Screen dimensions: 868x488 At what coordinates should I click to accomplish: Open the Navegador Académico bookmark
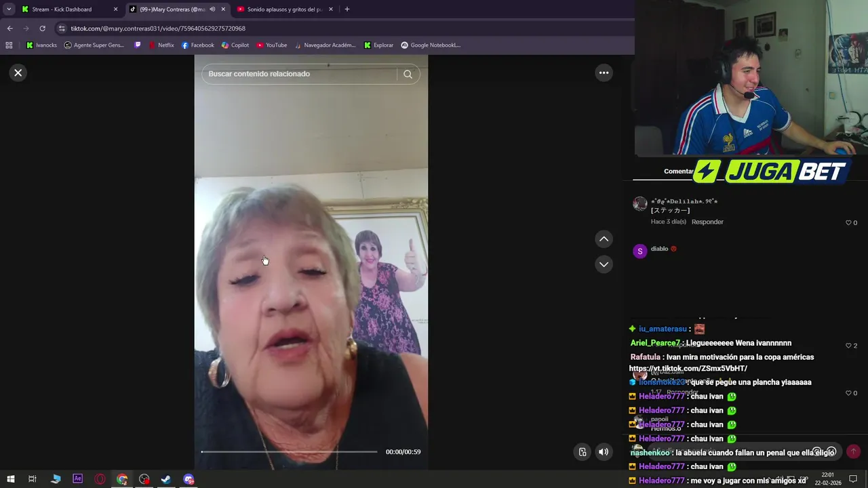[x=325, y=45]
